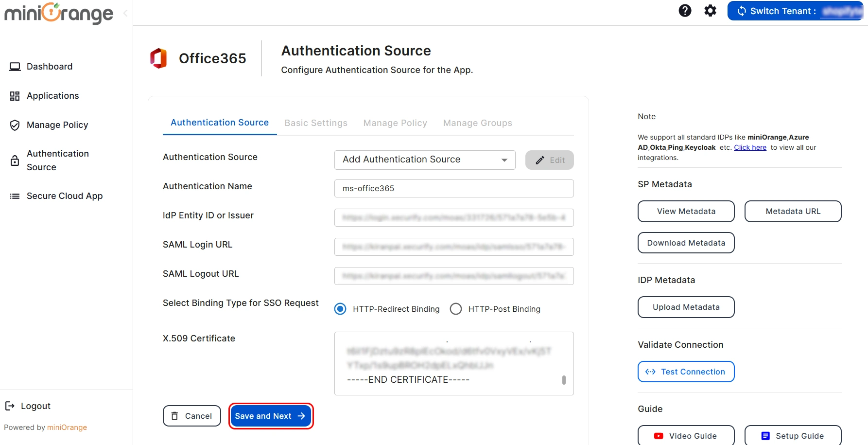Click the Test Connection arrows icon

tap(650, 372)
